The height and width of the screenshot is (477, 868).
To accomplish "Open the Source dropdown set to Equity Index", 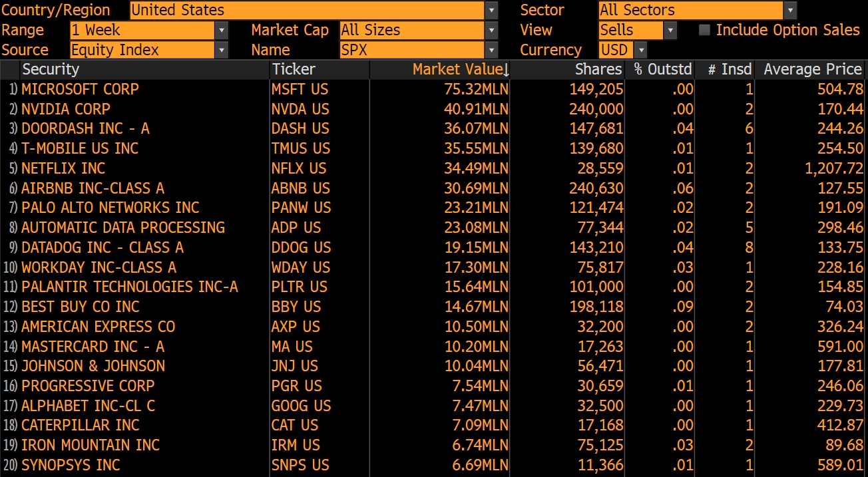I will pyautogui.click(x=221, y=50).
